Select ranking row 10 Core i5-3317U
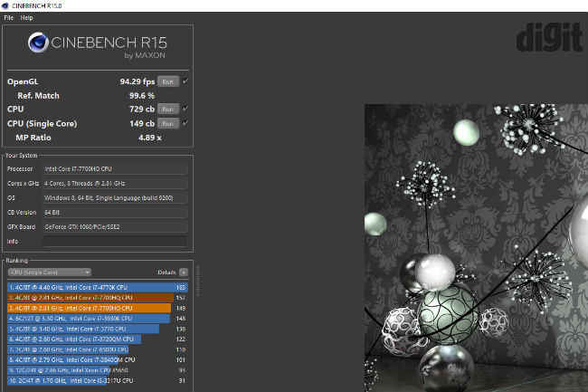Viewport: 588px width, 392px height. (98, 380)
